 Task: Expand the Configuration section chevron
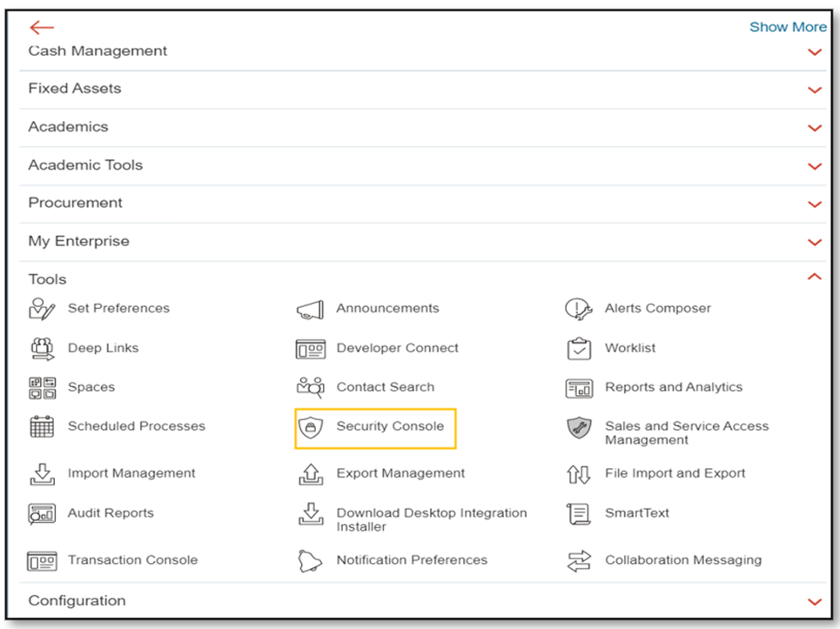pyautogui.click(x=815, y=602)
